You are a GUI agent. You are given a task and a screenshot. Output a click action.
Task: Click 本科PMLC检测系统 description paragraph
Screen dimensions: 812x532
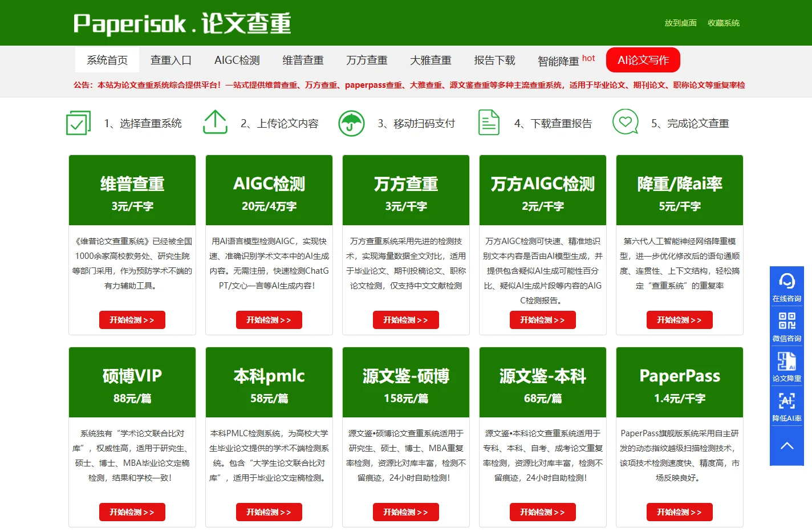click(269, 456)
